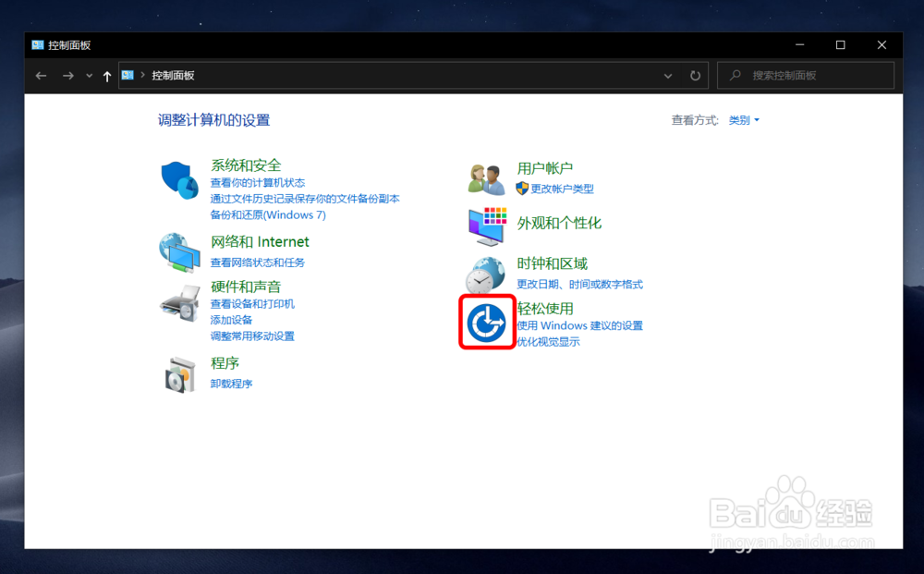
Task: Open the 时钟和区域 clock icon
Action: 485,275
